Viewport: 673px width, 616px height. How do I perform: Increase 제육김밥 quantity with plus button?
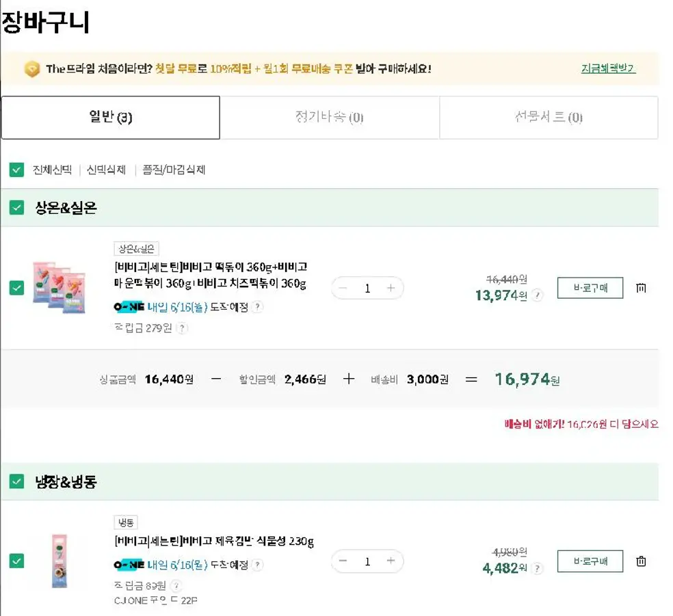pyautogui.click(x=391, y=561)
